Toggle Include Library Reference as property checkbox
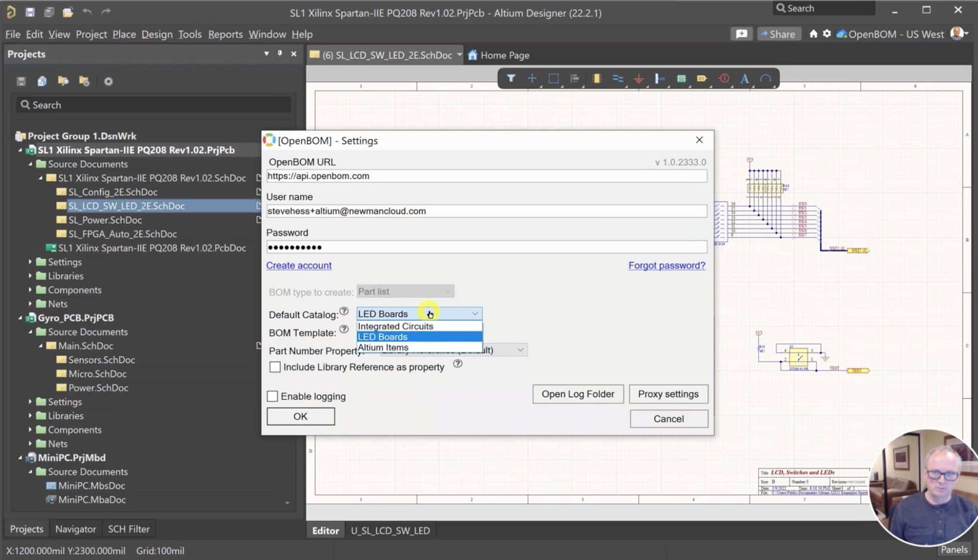This screenshot has width=978, height=560. 275,367
